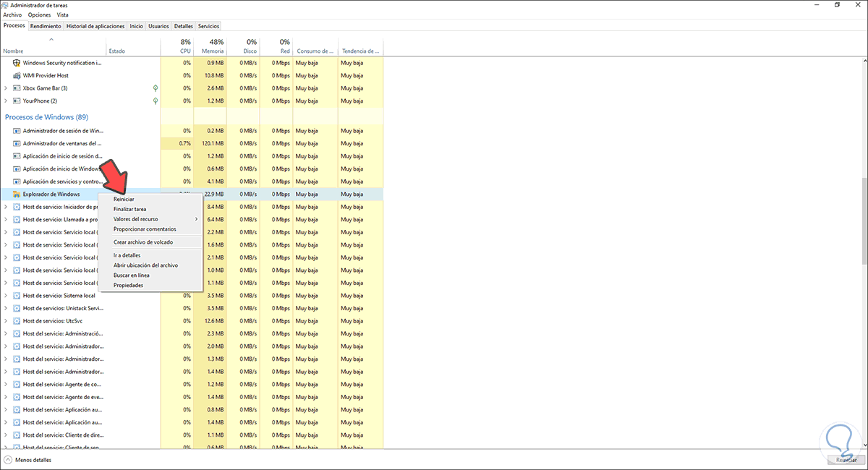The height and width of the screenshot is (470, 868).
Task: Go to the Detalles tab
Action: (x=184, y=25)
